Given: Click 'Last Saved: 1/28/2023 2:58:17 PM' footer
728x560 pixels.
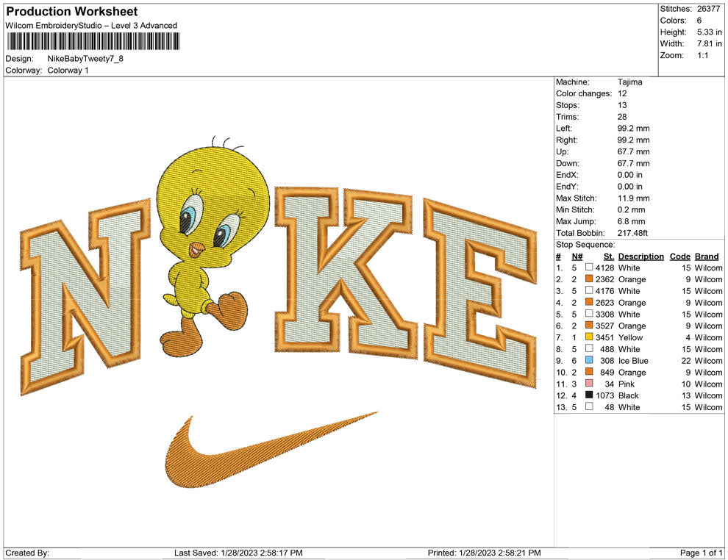Looking at the screenshot, I should point(238,553).
